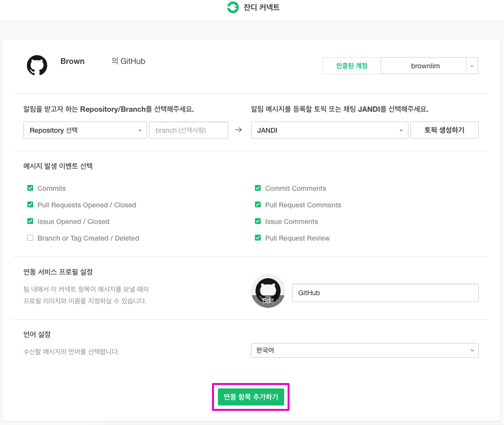This screenshot has height=425, width=504.
Task: Click the branch input field
Action: [x=188, y=130]
